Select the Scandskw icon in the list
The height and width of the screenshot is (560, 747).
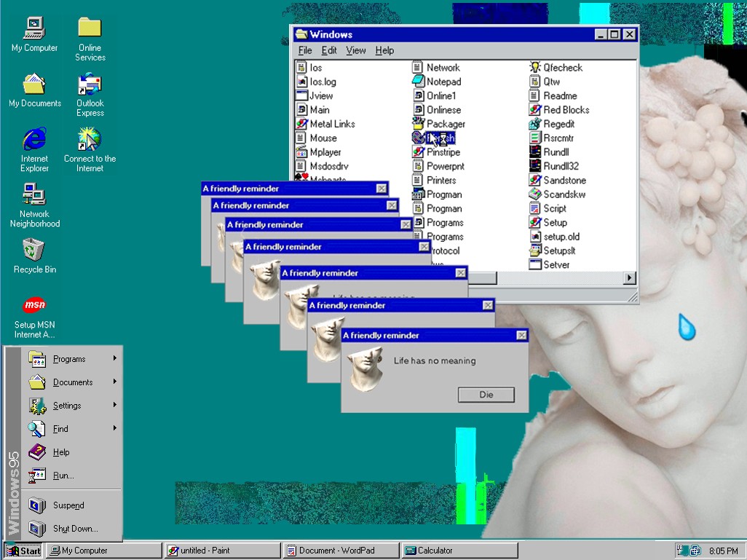click(x=535, y=194)
